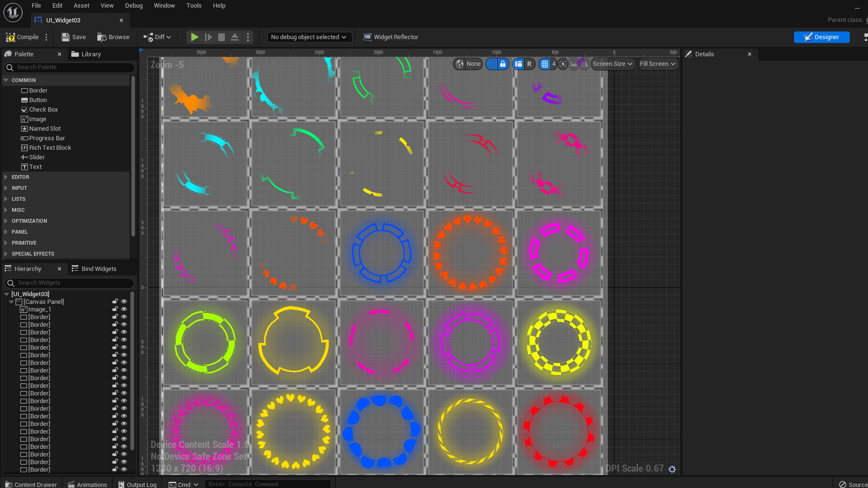Click inside the console command input field

[x=268, y=483]
